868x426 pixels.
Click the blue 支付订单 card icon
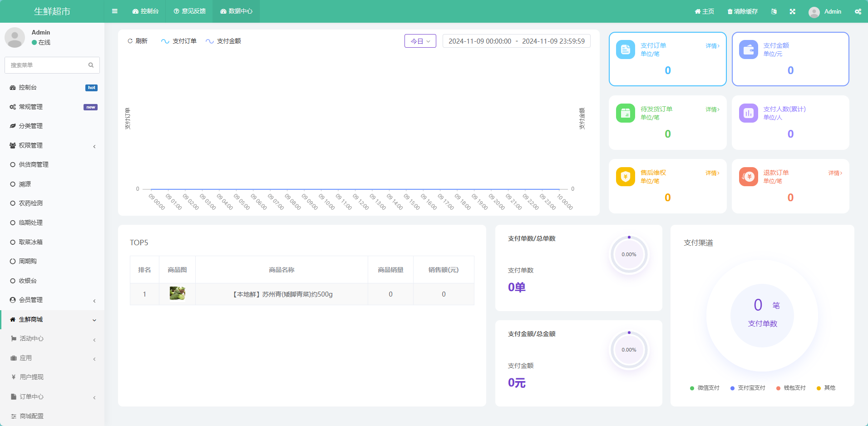(x=626, y=50)
